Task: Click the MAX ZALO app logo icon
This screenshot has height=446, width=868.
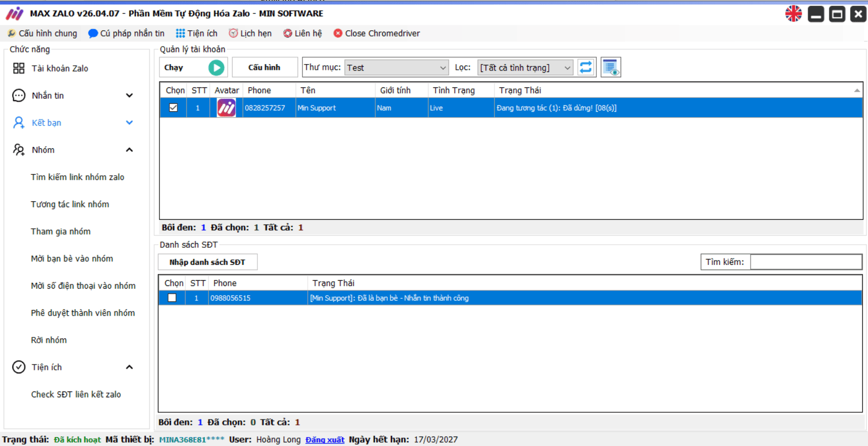Action: (x=14, y=14)
